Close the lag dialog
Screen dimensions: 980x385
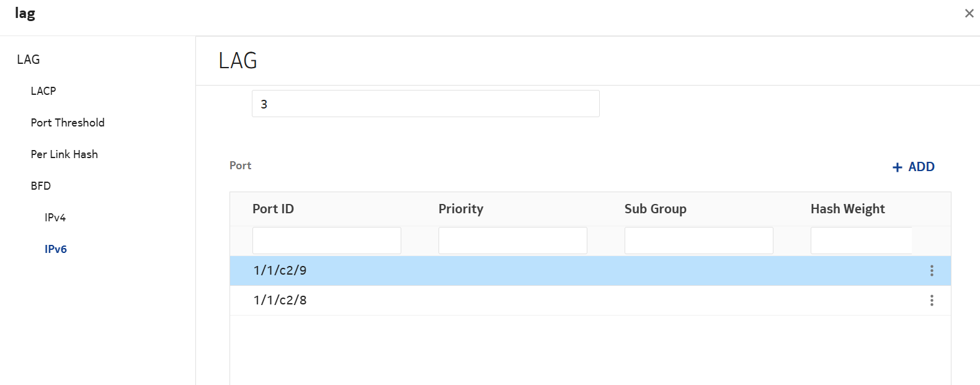969,13
